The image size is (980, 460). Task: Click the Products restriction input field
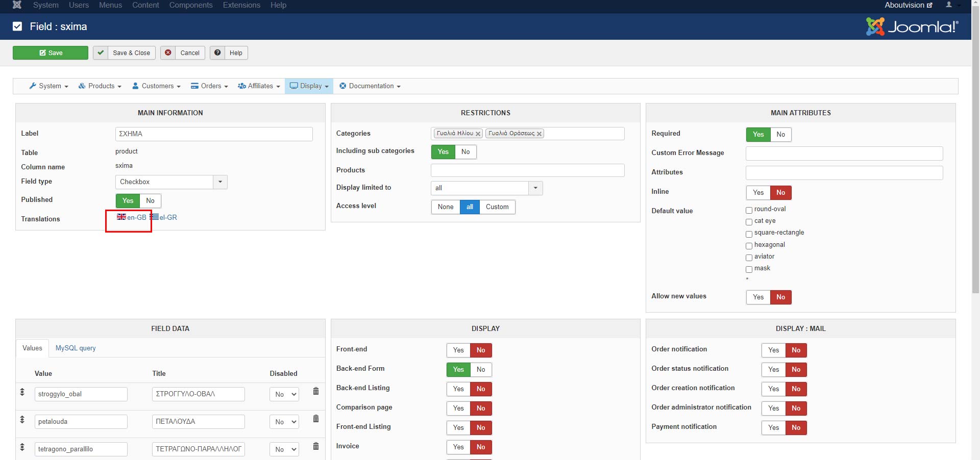528,170
